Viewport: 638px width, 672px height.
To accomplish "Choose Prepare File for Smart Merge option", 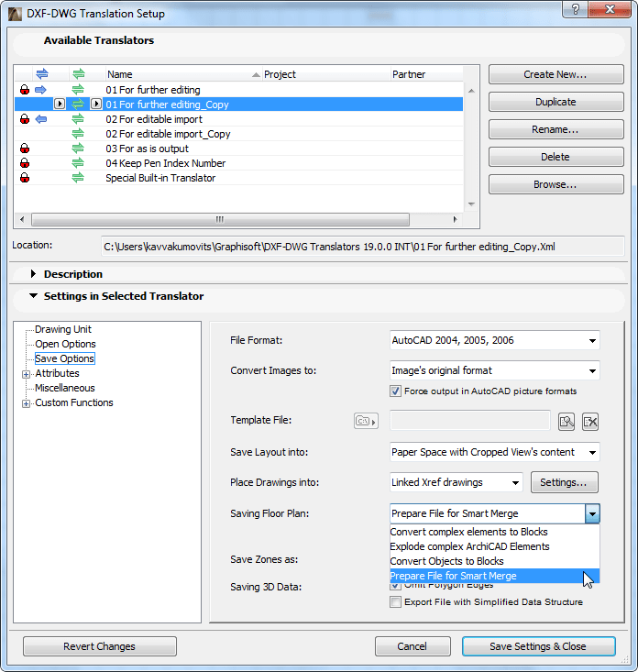I will [x=494, y=576].
